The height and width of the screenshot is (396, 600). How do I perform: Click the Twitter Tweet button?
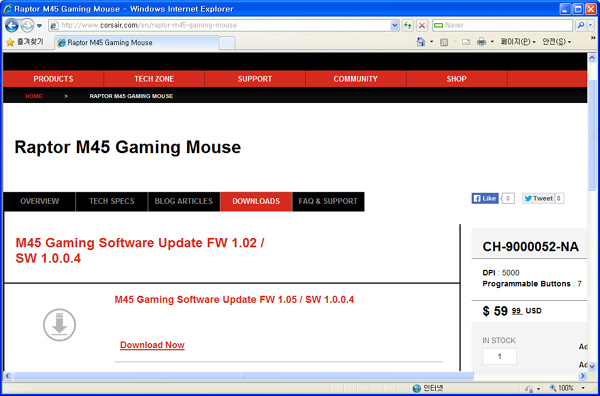[538, 198]
